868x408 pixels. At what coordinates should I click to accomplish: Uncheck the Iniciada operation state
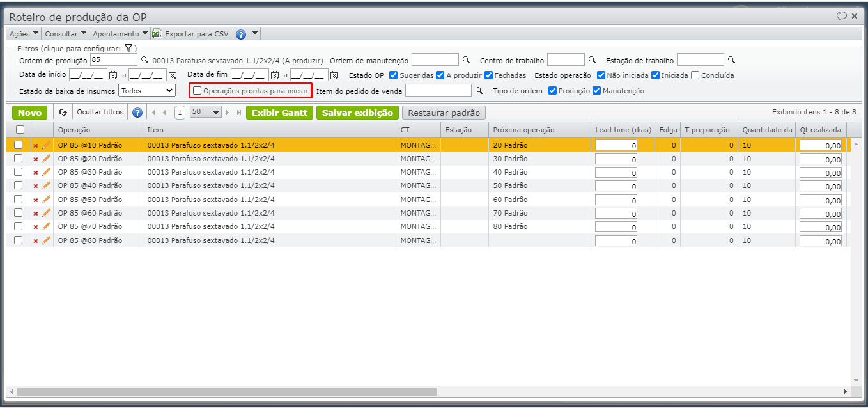click(655, 75)
